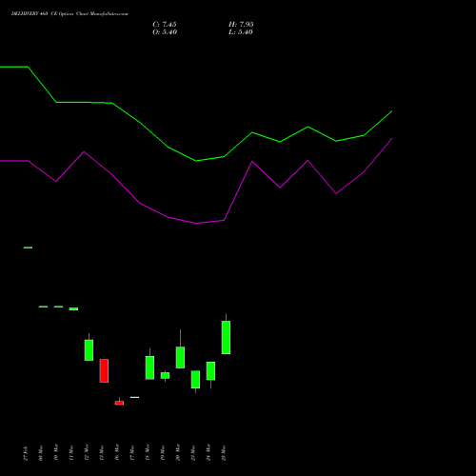Select the large red candle for 13 Mar
Image resolution: width=476 pixels, height=476 pixels.
104,370
